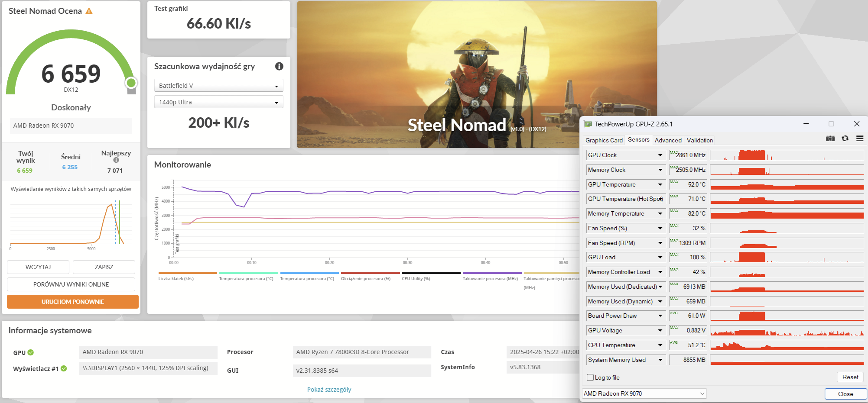Click the GPU-Z refresh icon
This screenshot has width=868, height=403.
click(845, 139)
